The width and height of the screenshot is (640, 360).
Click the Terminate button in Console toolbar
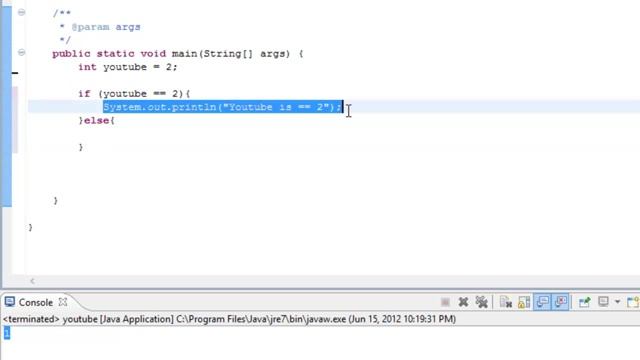(x=445, y=302)
